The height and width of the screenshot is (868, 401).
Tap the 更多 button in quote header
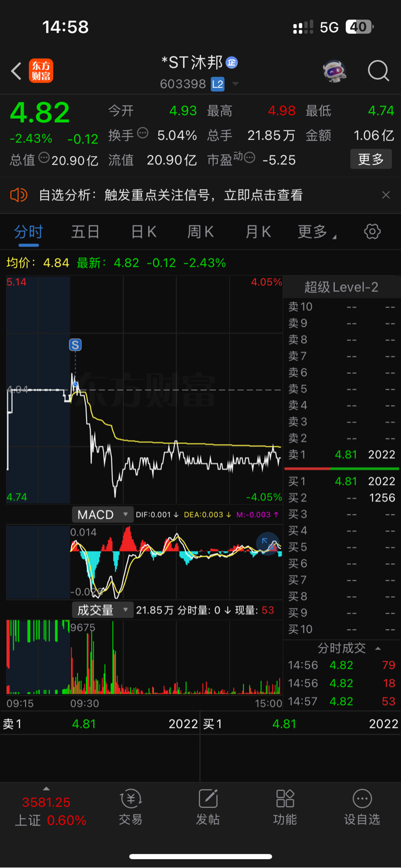point(371,159)
